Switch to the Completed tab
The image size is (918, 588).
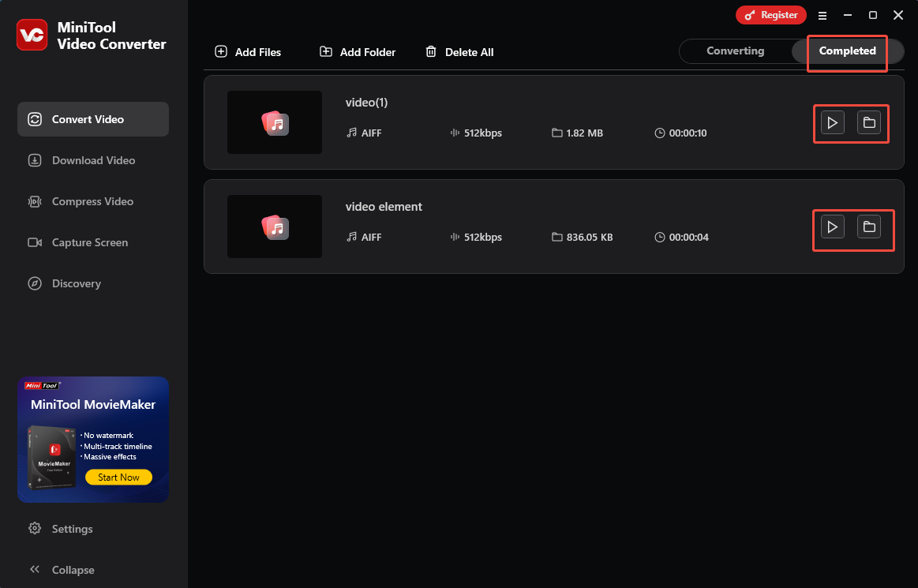(x=847, y=51)
